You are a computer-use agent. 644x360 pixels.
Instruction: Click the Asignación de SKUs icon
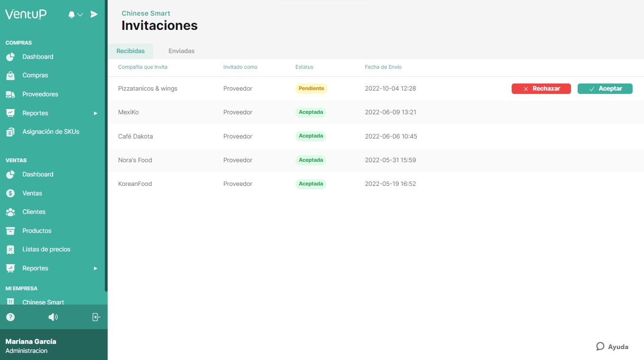point(10,132)
